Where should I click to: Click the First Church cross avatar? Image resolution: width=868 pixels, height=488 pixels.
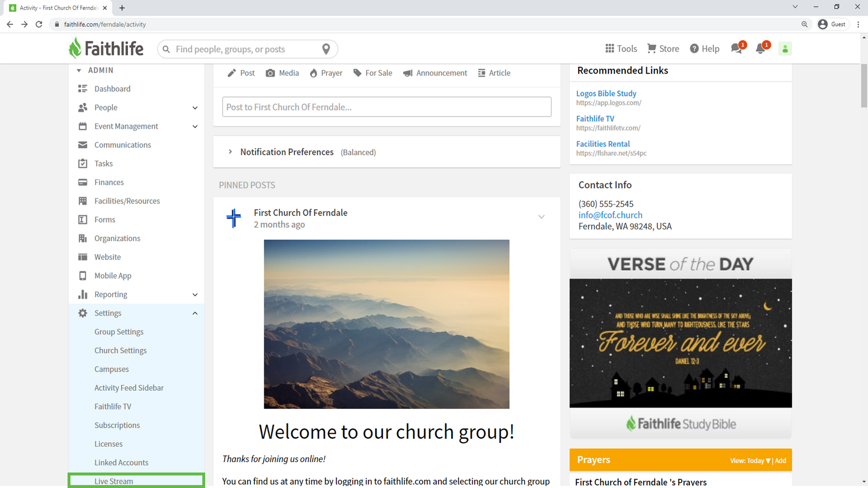[x=234, y=218]
